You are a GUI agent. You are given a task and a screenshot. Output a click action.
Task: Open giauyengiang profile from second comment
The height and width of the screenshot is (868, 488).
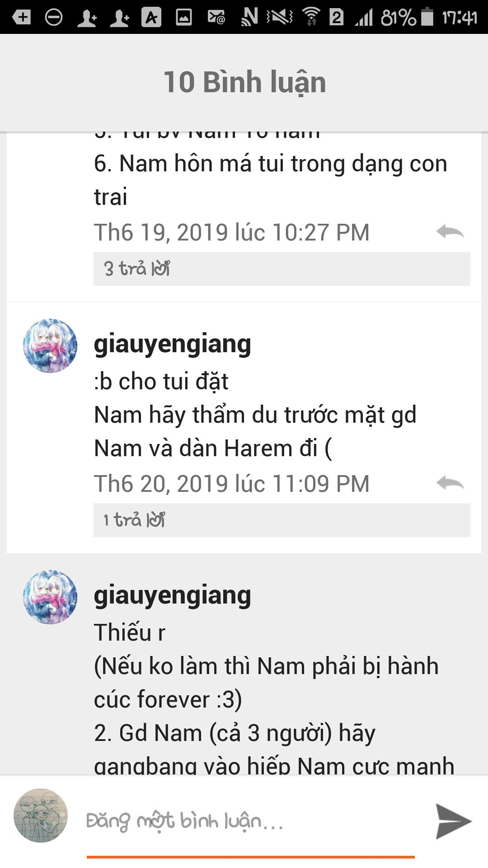(x=172, y=344)
